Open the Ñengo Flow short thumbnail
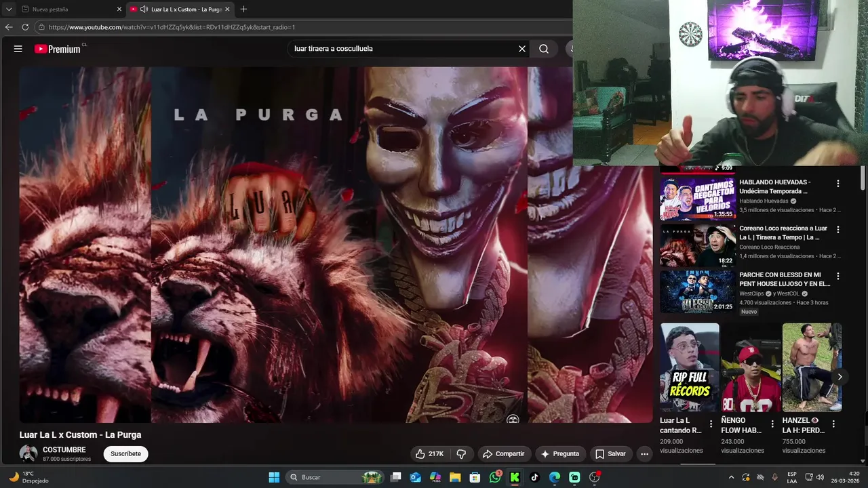Image resolution: width=868 pixels, height=488 pixels. (751, 367)
